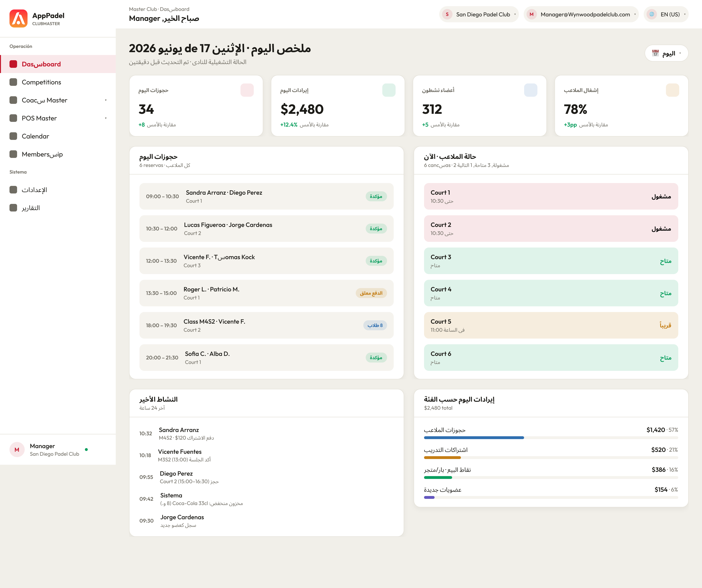
Task: Open the اليوم date range dropdown
Action: pos(666,54)
